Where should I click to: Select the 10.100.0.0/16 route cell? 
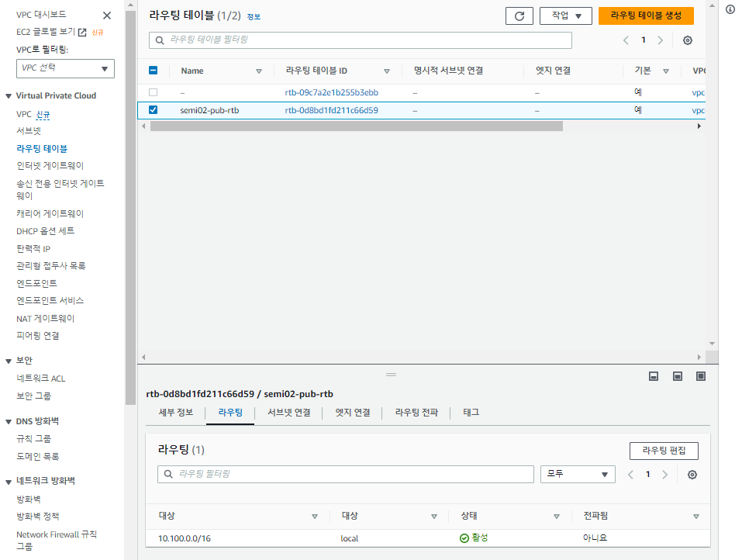click(185, 539)
